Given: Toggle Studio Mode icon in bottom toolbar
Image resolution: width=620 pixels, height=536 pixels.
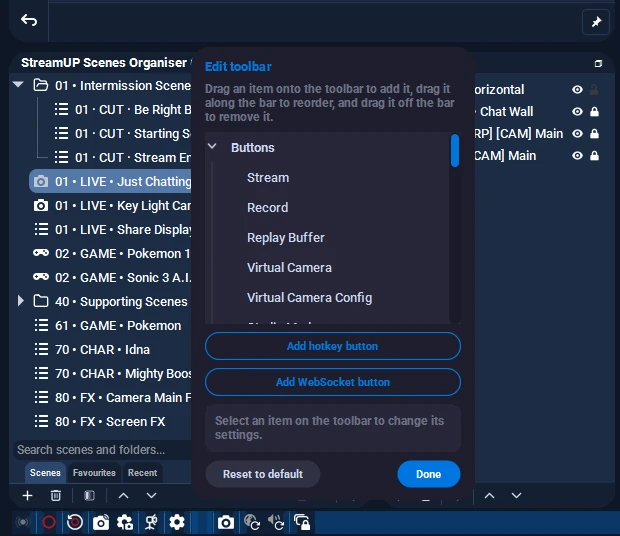Looking at the screenshot, I should click(151, 523).
